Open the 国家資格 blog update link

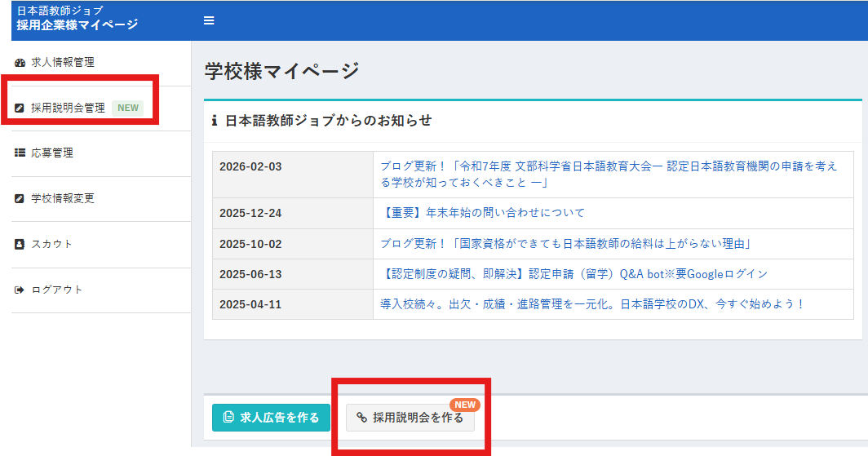coord(565,244)
